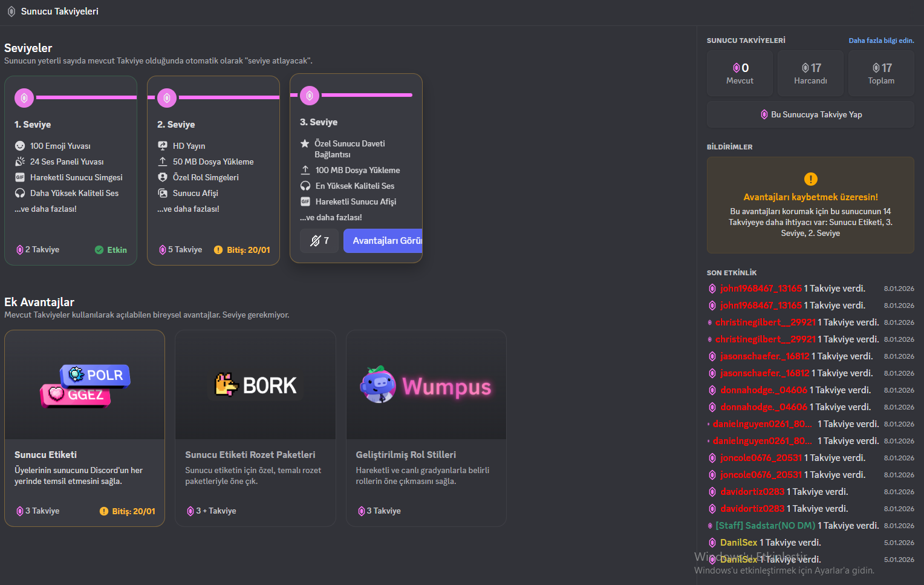The image size is (924, 585).
Task: Click the screen share icon beside HD Yayın
Action: (163, 146)
